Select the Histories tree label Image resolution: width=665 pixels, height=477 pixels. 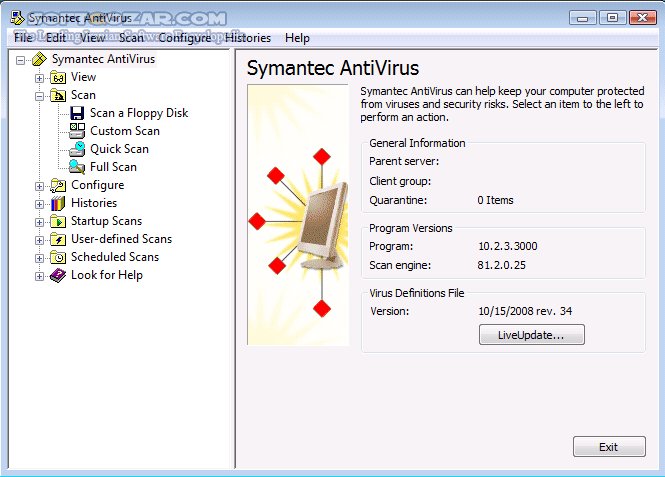pyautogui.click(x=94, y=203)
